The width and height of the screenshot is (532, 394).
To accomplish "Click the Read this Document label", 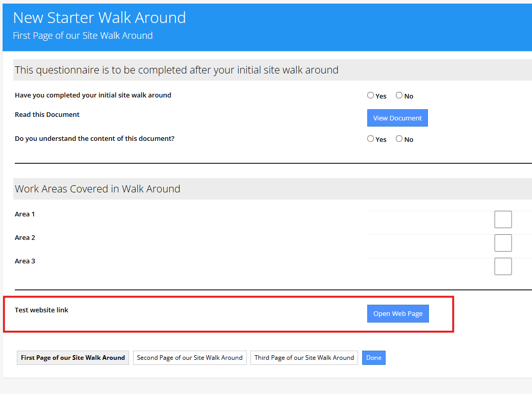I will pyautogui.click(x=47, y=114).
